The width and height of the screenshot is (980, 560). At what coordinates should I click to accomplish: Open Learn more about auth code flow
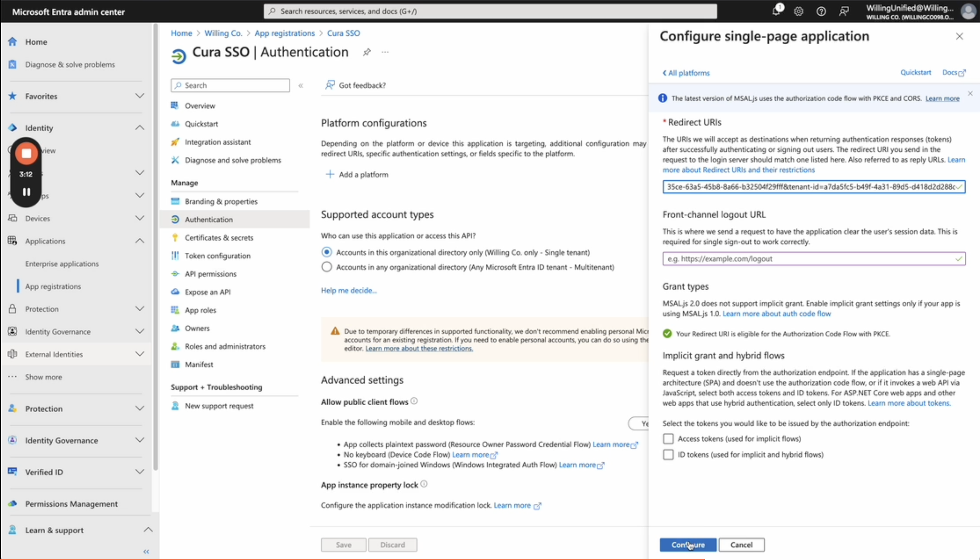pyautogui.click(x=777, y=314)
